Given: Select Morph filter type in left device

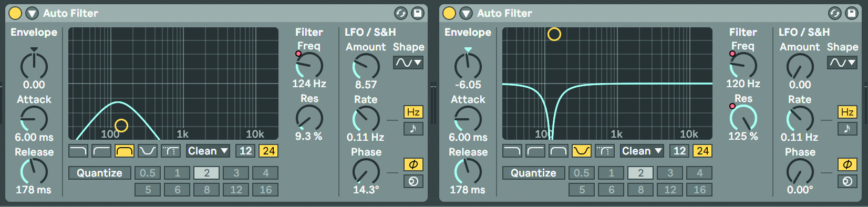Looking at the screenshot, I should pyautogui.click(x=171, y=151).
